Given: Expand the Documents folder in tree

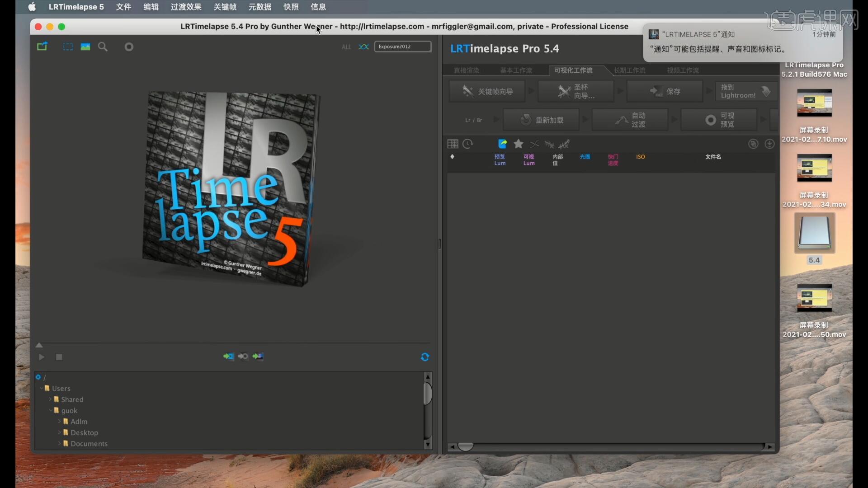Looking at the screenshot, I should pos(59,444).
